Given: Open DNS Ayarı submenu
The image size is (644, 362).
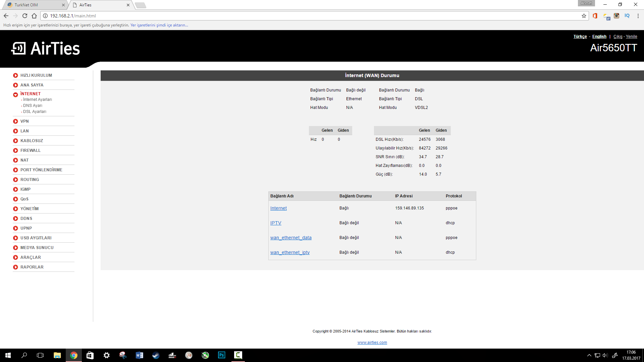Looking at the screenshot, I should pyautogui.click(x=33, y=106).
